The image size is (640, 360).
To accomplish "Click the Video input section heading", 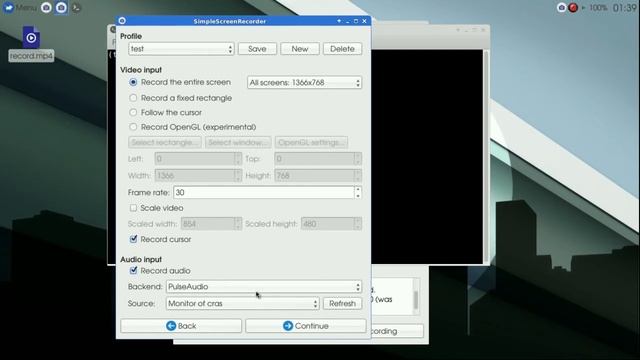I will (x=141, y=70).
